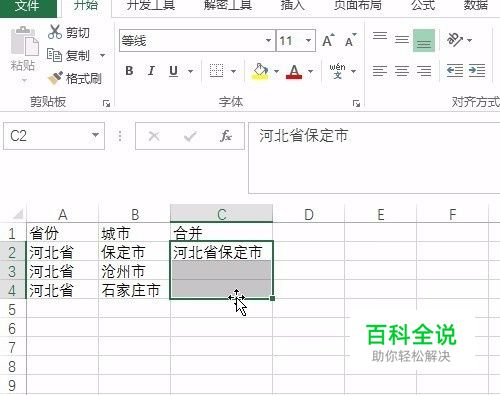Viewport: 500px width, 395px height.
Task: Switch to the Insert (插入) tab
Action: [293, 6]
